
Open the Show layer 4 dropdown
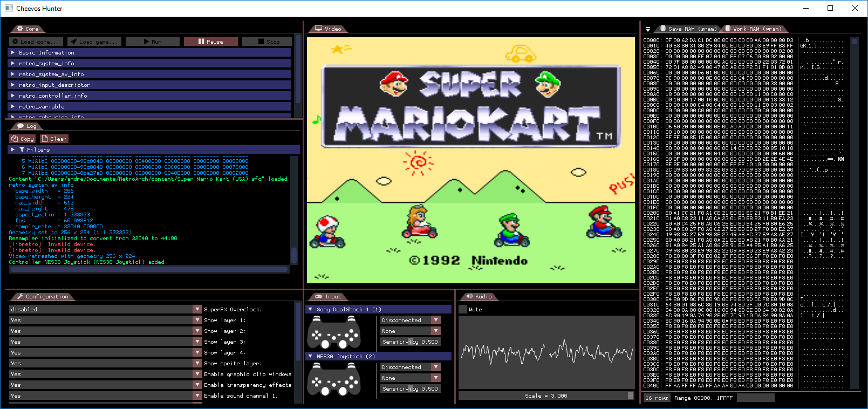pos(105,352)
